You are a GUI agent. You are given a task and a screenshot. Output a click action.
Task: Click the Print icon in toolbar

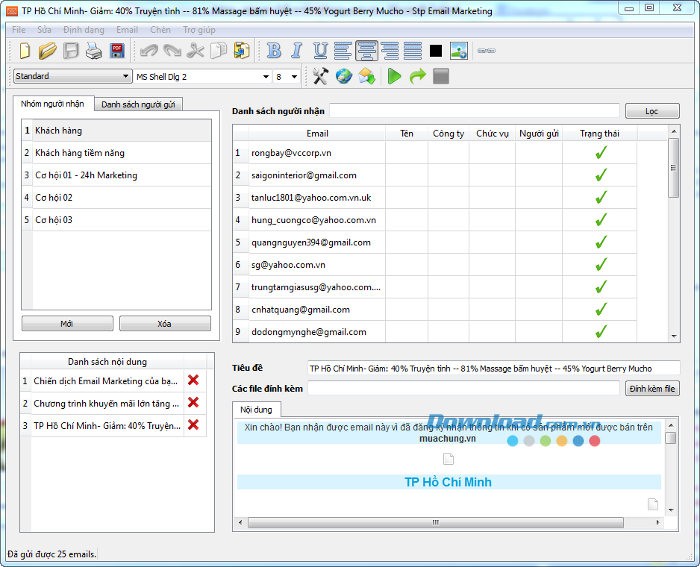(x=94, y=51)
